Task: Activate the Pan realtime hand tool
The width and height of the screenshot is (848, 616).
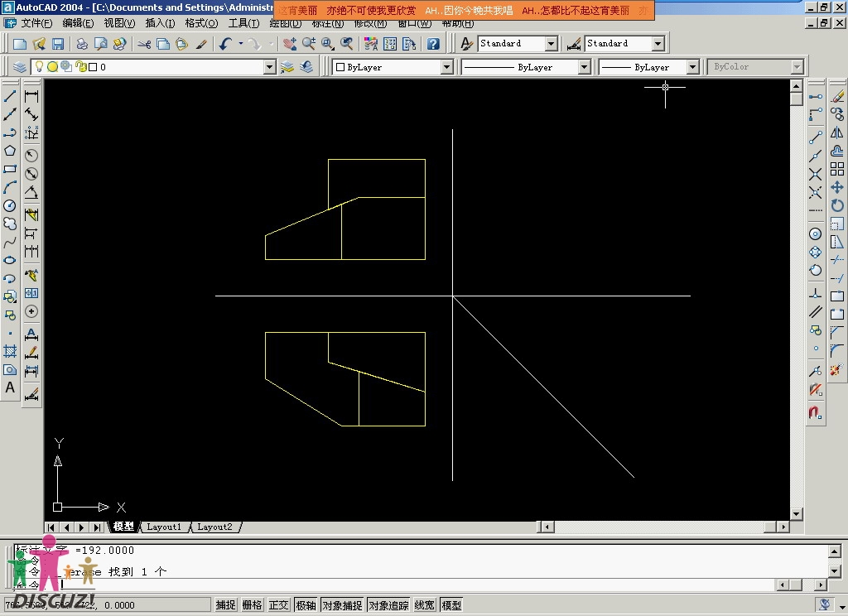Action: (x=290, y=44)
